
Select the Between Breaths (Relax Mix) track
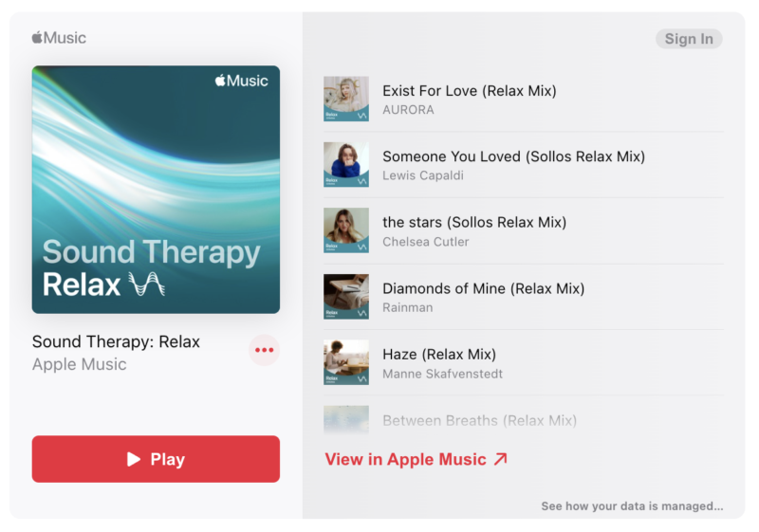pyautogui.click(x=524, y=420)
